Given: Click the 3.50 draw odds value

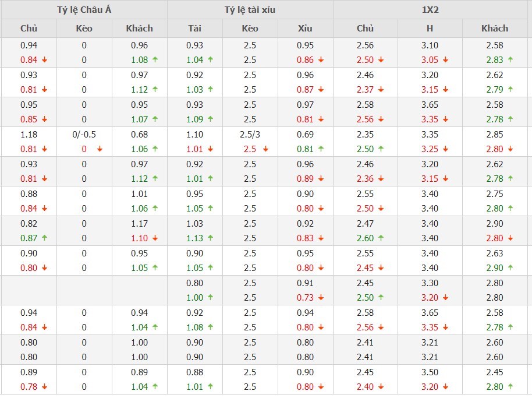Looking at the screenshot, I should click(430, 372).
